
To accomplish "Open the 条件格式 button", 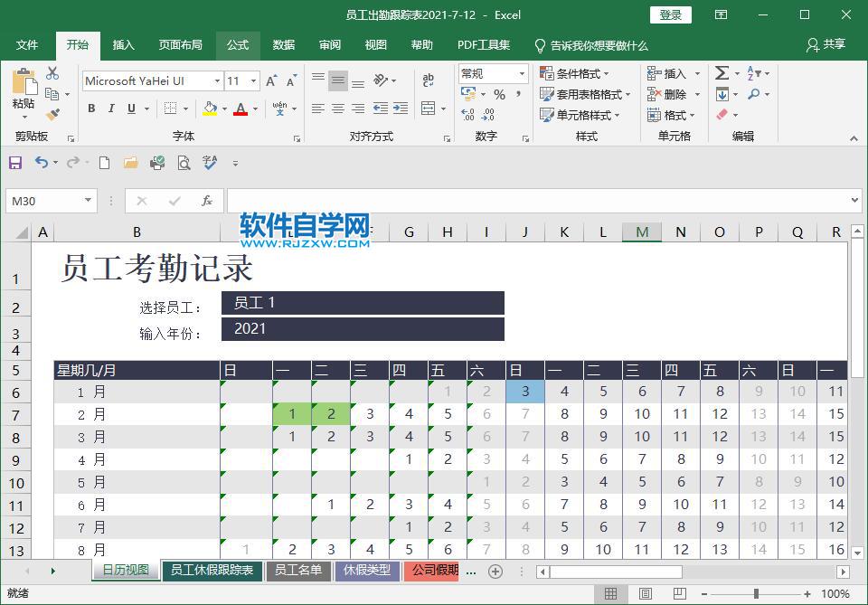I will tap(575, 73).
